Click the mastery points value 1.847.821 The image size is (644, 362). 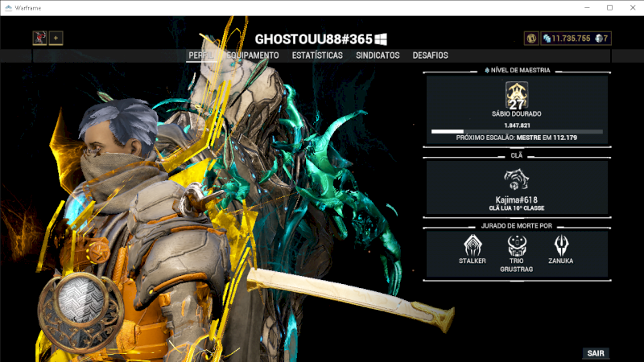517,125
